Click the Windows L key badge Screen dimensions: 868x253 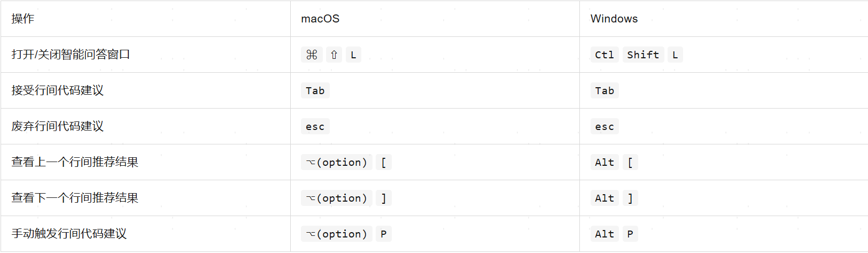(675, 55)
